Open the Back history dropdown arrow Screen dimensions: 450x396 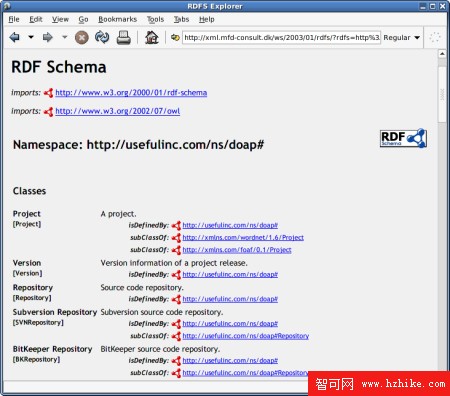[x=31, y=37]
